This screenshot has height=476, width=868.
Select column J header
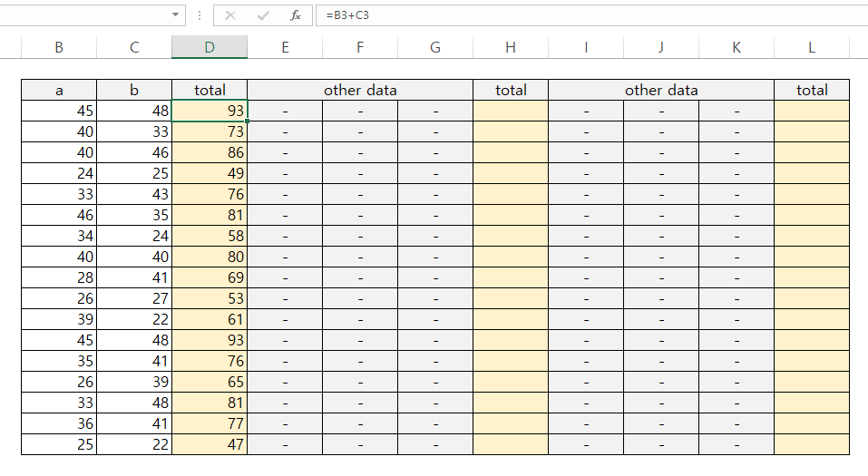[661, 47]
